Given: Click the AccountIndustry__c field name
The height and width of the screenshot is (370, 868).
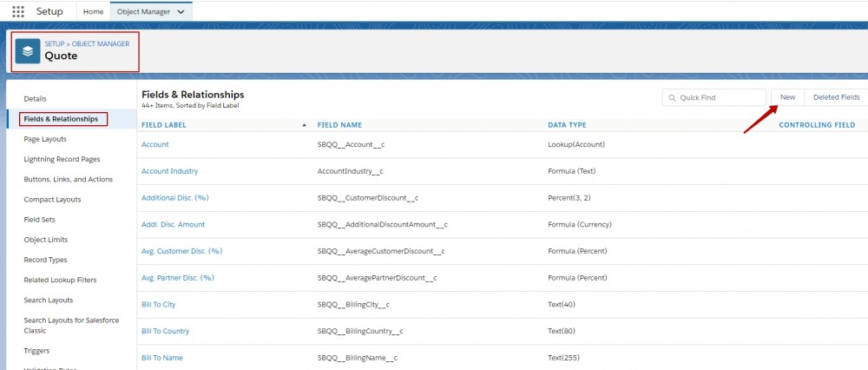Looking at the screenshot, I should (351, 171).
